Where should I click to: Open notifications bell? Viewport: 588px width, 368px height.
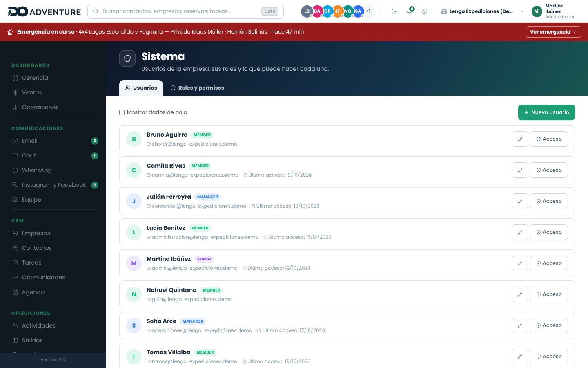pos(410,11)
